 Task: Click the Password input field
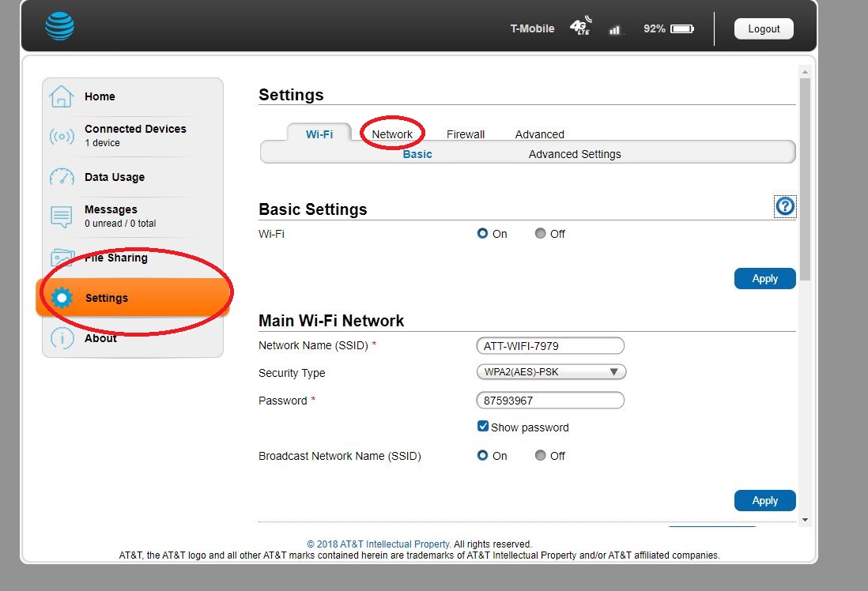[550, 400]
